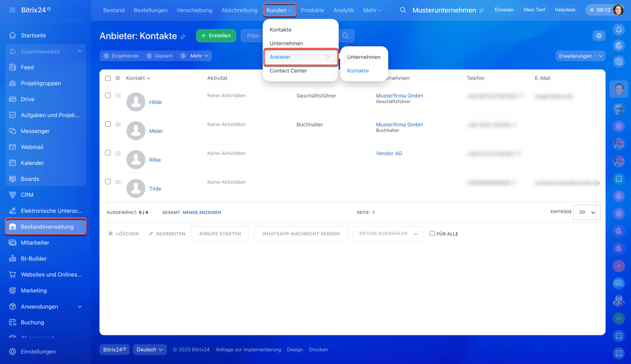The image size is (631, 364).
Task: Click the column settings gear in table header
Action: [117, 78]
